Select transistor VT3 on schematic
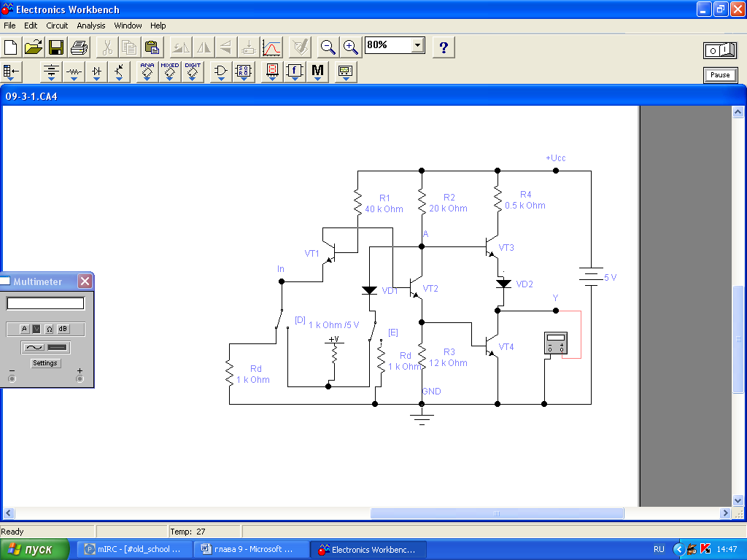Viewport: 747px width, 560px height. tap(491, 247)
